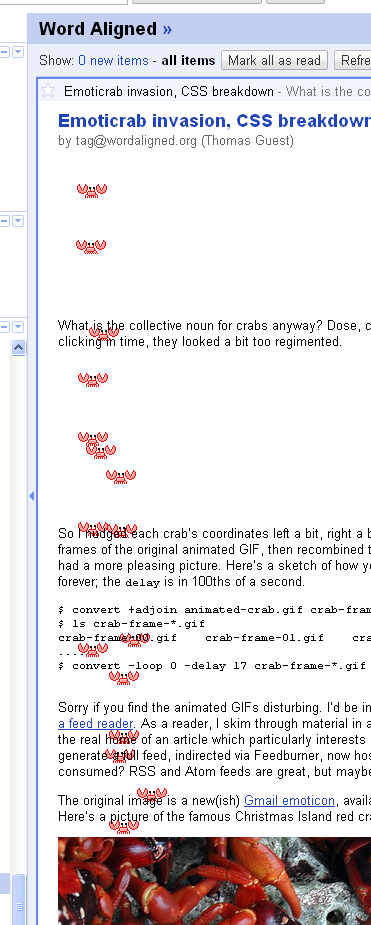Click the Mark all as read button
The height and width of the screenshot is (925, 371).
click(x=274, y=60)
